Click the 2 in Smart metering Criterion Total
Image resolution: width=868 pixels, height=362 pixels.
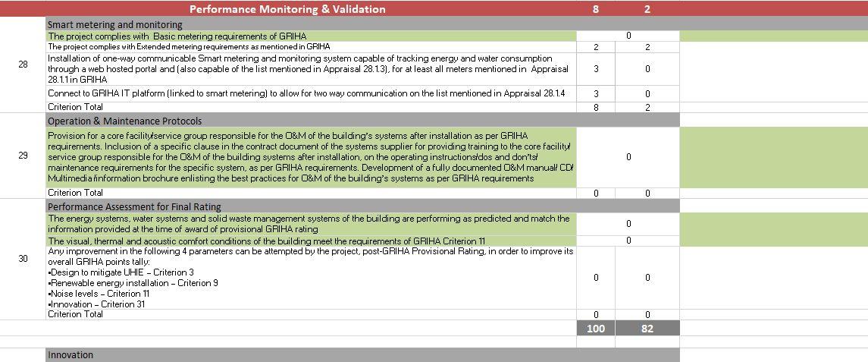coord(647,108)
